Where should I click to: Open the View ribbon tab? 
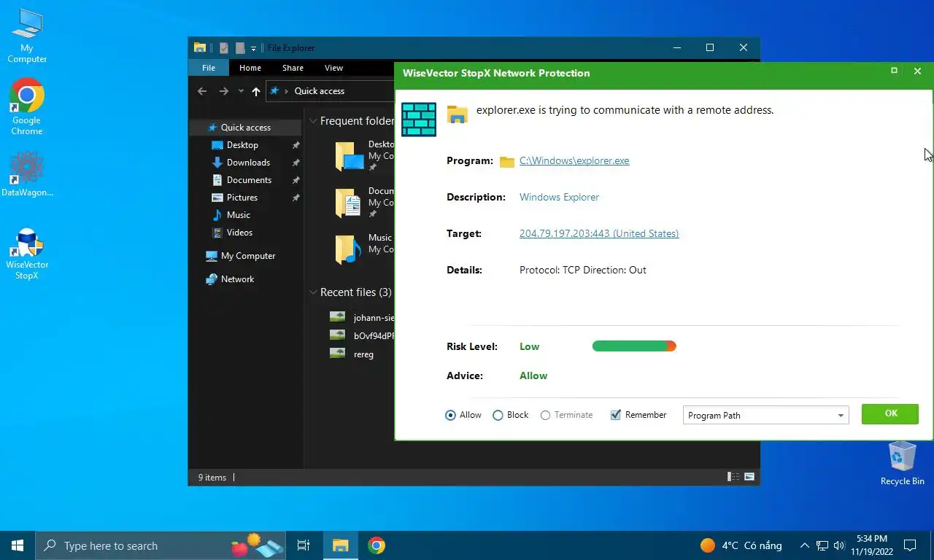coord(333,68)
